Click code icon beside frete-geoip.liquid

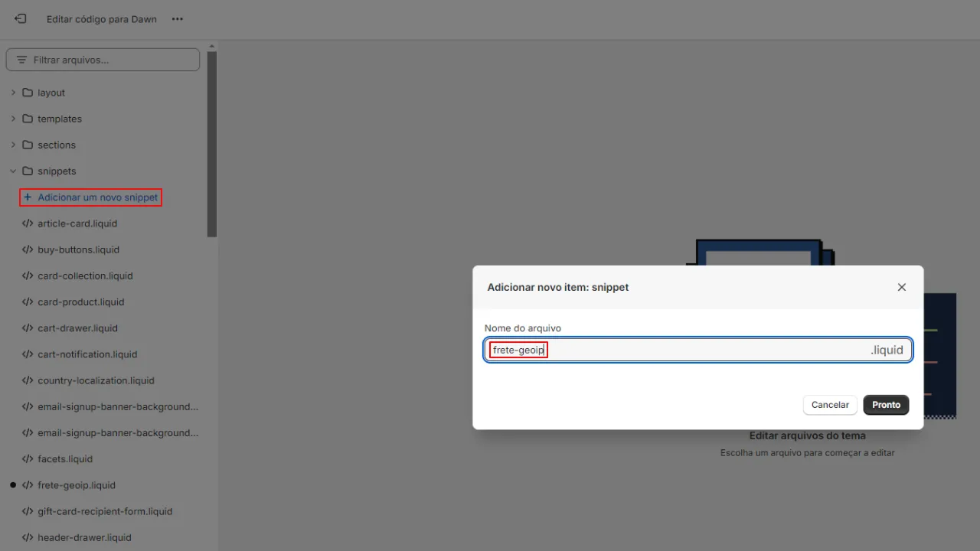(28, 485)
